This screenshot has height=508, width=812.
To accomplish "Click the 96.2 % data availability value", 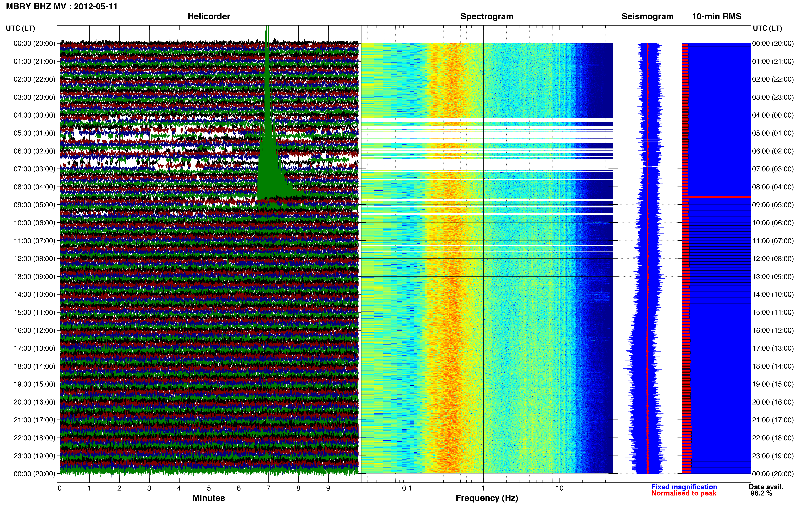I will tap(761, 493).
